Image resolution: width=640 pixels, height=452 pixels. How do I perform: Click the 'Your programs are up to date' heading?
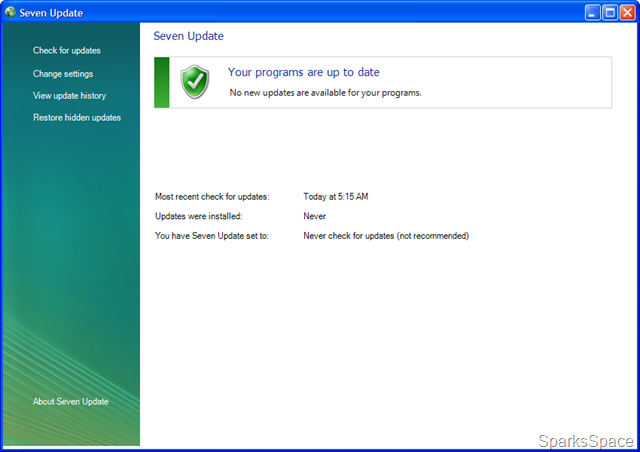click(303, 72)
